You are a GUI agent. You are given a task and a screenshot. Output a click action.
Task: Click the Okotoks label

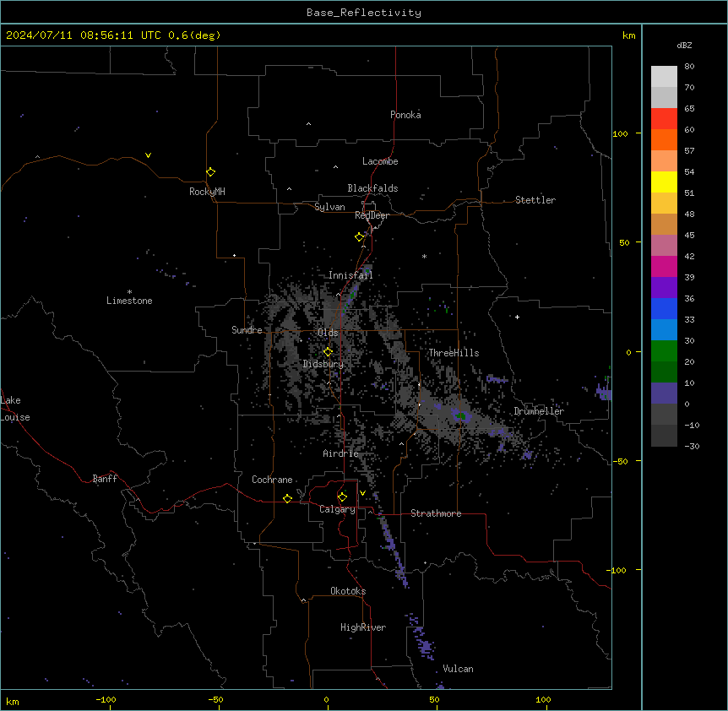pyautogui.click(x=348, y=591)
